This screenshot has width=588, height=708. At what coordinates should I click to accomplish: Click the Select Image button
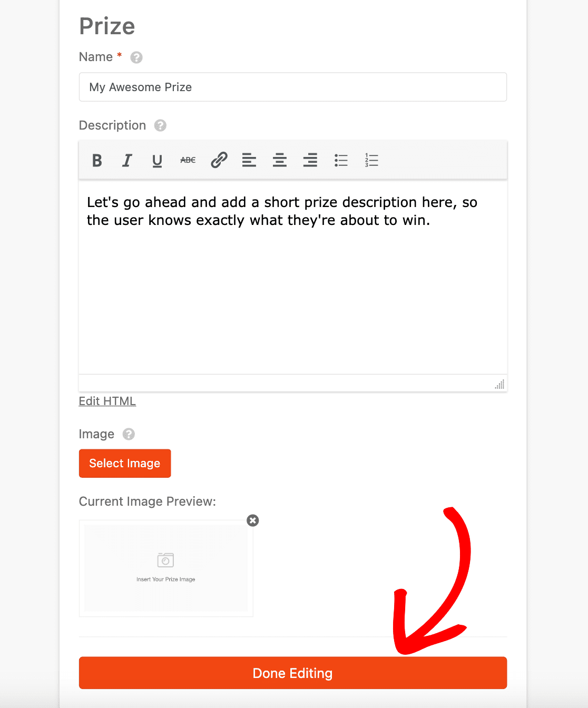[124, 463]
